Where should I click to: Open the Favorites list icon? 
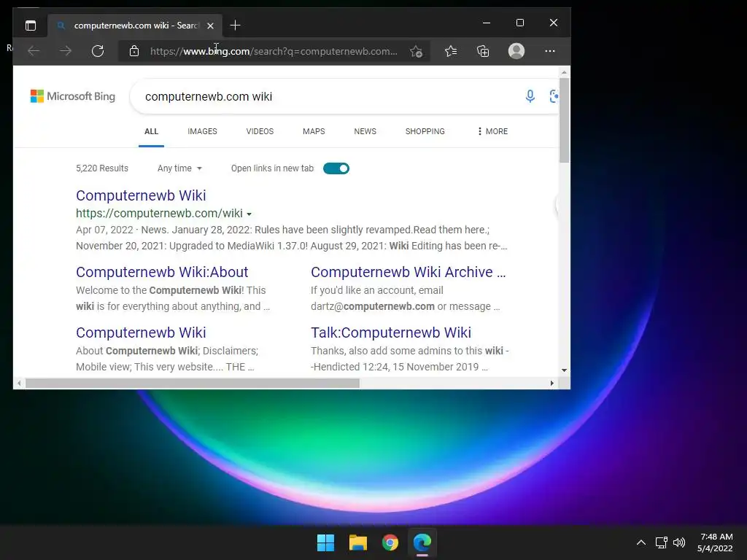[x=451, y=51]
